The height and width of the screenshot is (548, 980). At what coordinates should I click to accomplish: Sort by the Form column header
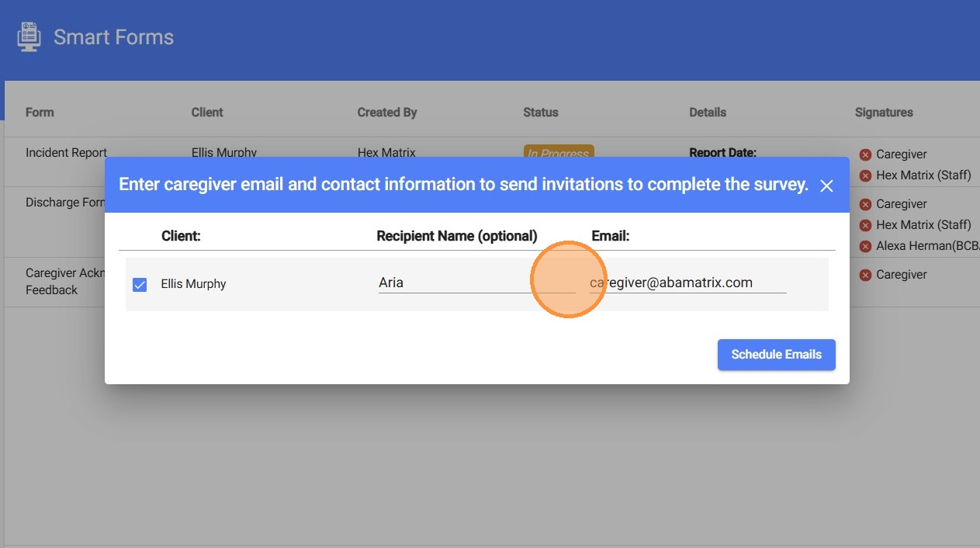(x=40, y=113)
